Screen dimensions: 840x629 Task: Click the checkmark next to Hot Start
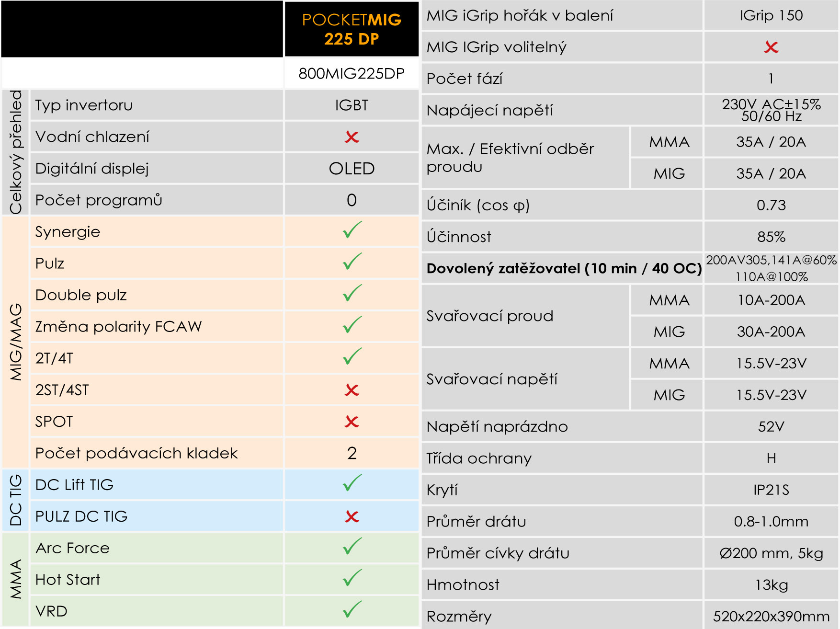tap(352, 578)
